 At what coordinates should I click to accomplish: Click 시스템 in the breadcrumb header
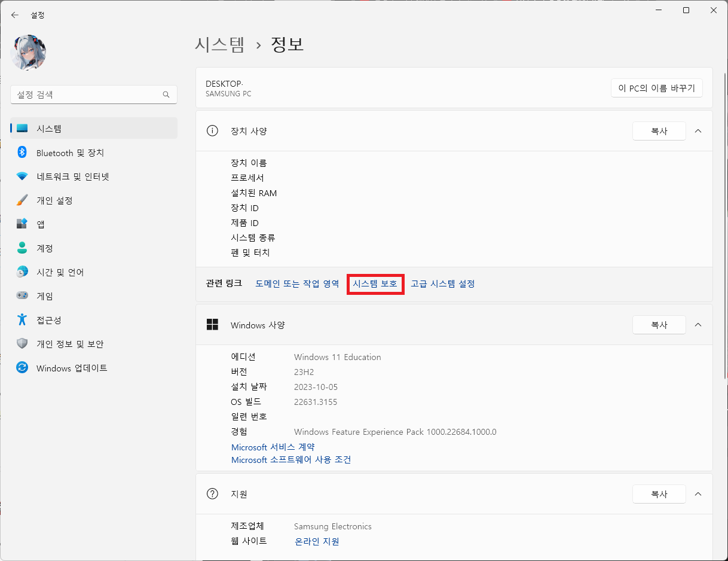pyautogui.click(x=219, y=45)
